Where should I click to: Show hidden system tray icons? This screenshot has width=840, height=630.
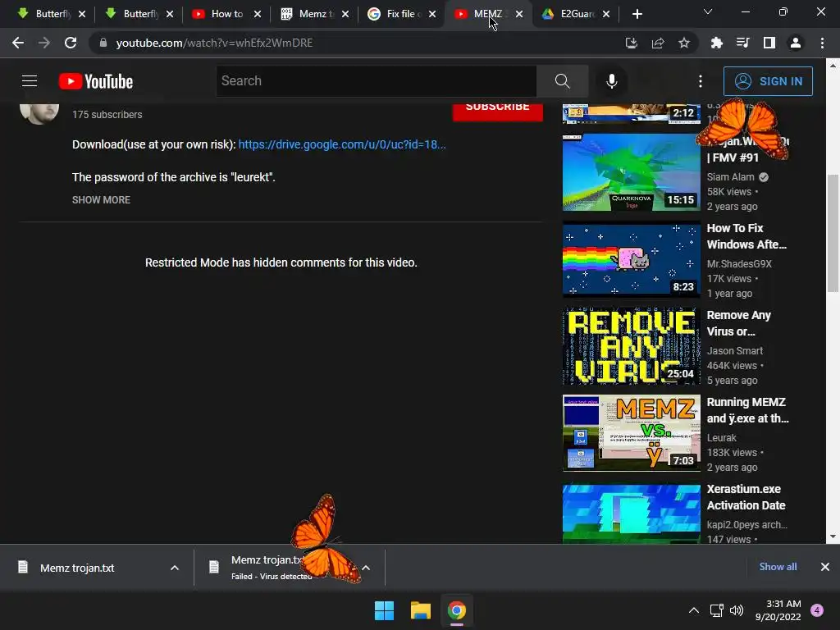694,610
